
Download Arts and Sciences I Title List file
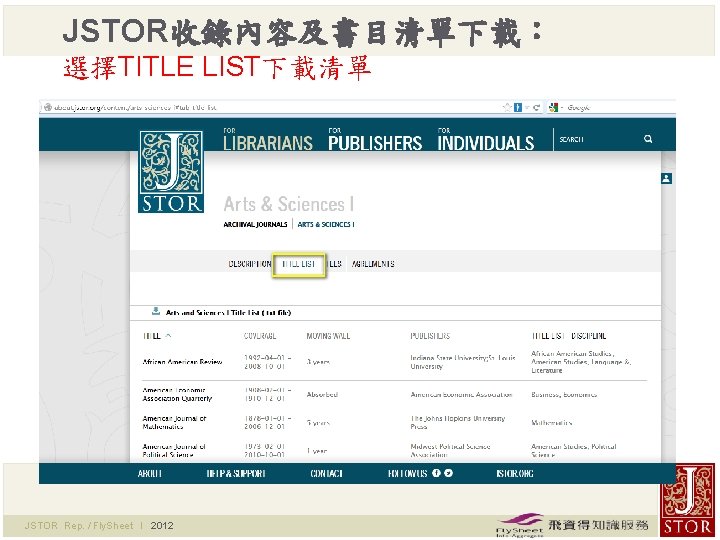tap(228, 313)
